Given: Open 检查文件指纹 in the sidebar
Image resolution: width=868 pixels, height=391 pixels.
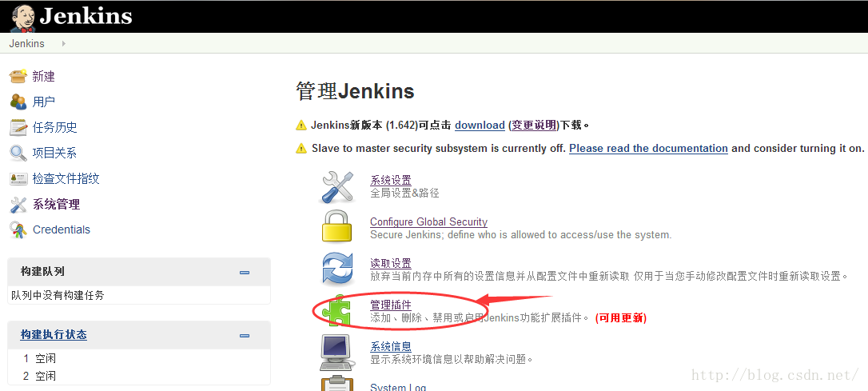Looking at the screenshot, I should tap(66, 179).
